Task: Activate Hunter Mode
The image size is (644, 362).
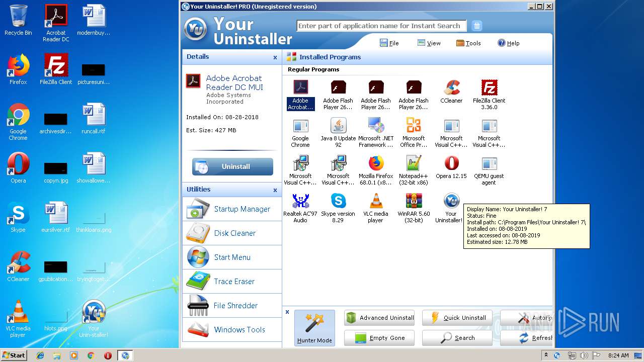Action: 314,328
